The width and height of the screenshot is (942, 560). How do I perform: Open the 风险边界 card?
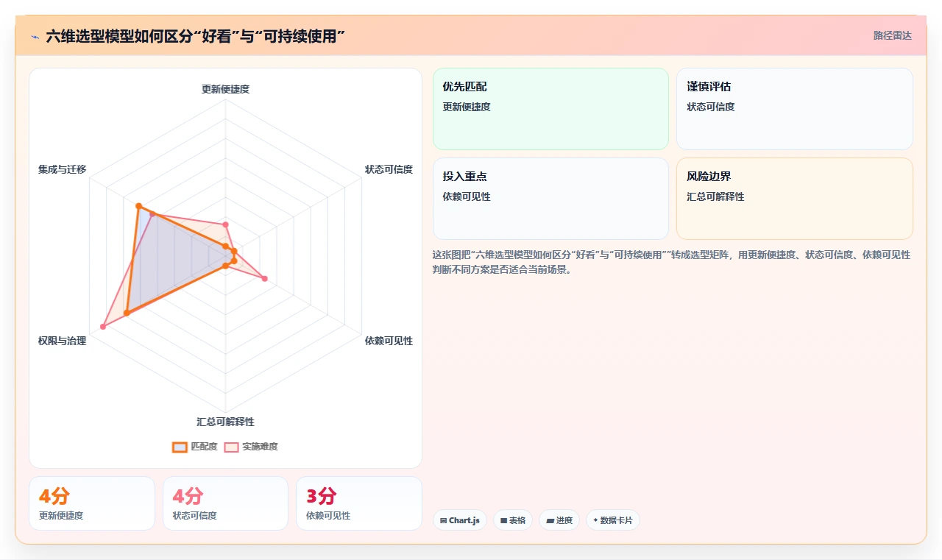795,199
